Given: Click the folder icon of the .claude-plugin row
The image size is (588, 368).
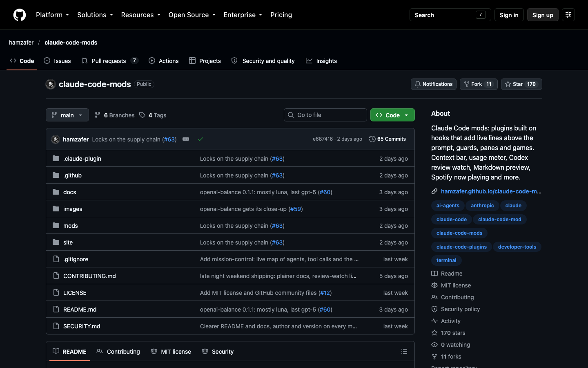Looking at the screenshot, I should coord(56,158).
